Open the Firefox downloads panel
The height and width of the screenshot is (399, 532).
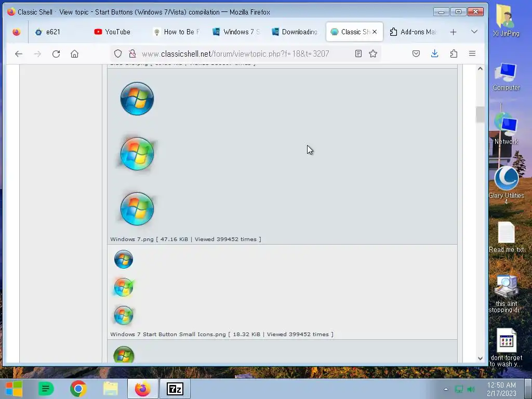click(435, 54)
